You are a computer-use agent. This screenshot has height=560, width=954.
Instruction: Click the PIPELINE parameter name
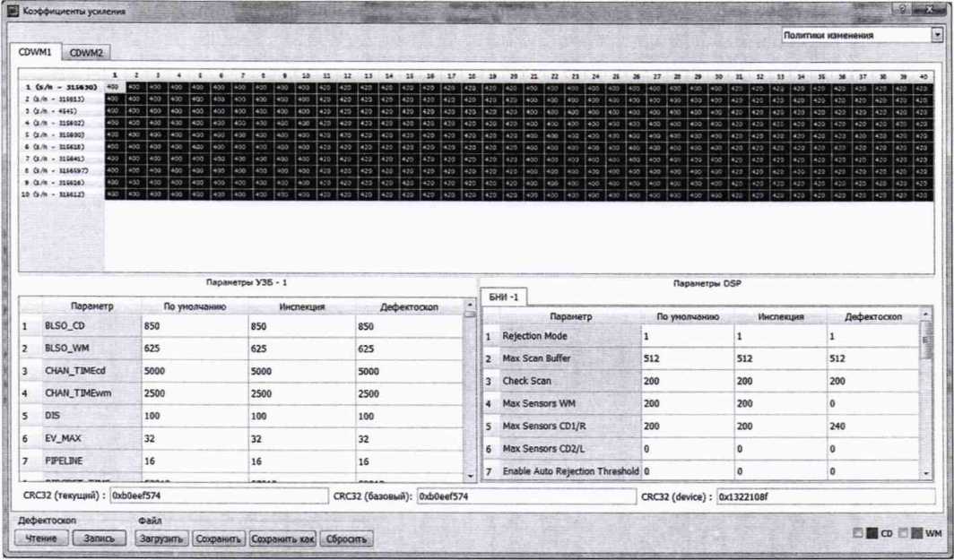[x=91, y=461]
